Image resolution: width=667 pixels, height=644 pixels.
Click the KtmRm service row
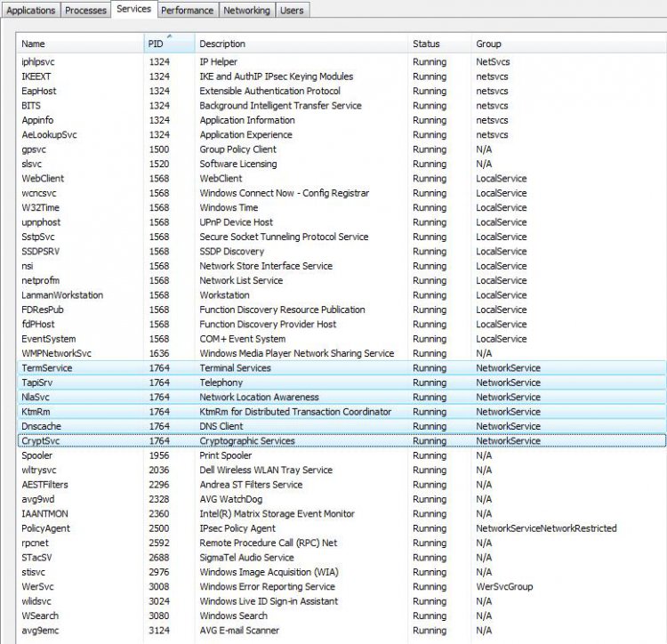click(342, 412)
